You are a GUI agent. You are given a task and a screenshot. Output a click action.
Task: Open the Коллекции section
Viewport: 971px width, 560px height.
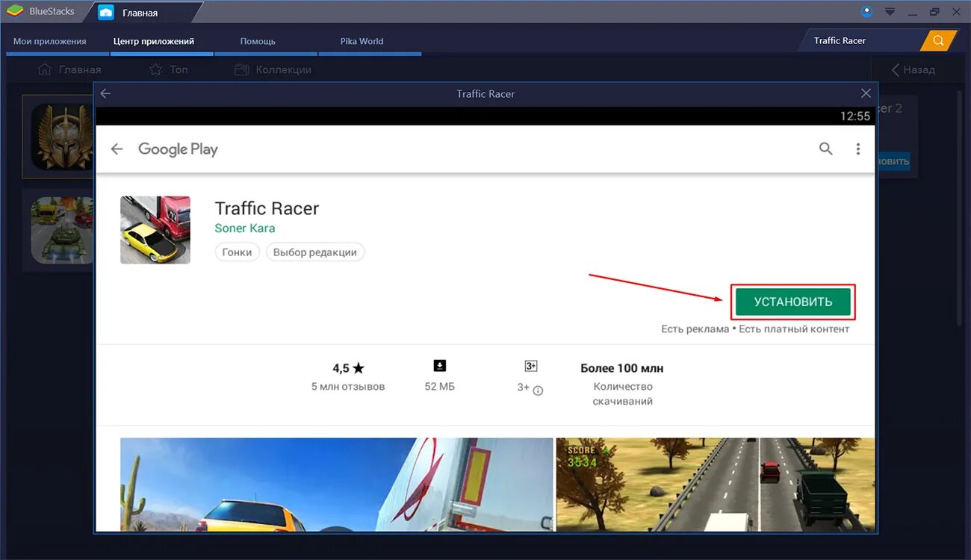click(x=273, y=69)
